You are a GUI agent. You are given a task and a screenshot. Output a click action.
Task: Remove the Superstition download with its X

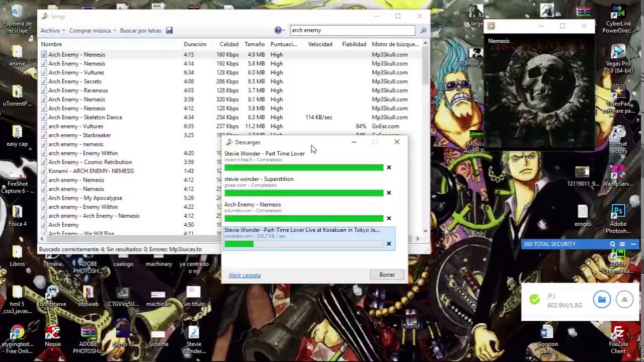[x=388, y=193]
